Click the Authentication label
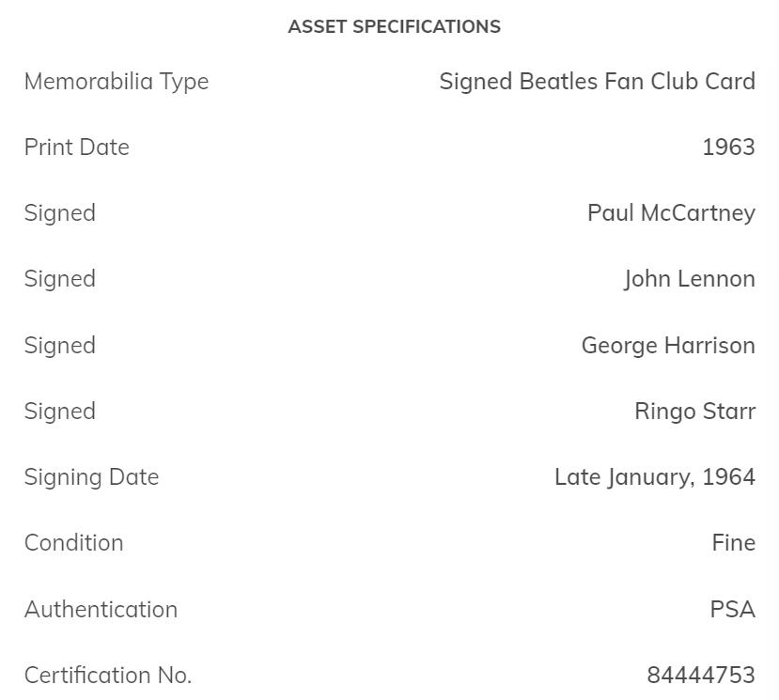Image resolution: width=779 pixels, height=700 pixels. pyautogui.click(x=101, y=610)
